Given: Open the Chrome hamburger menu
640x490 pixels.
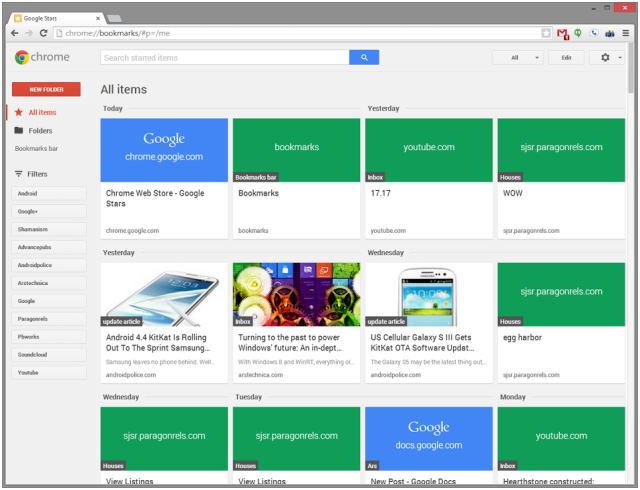Looking at the screenshot, I should pos(626,33).
